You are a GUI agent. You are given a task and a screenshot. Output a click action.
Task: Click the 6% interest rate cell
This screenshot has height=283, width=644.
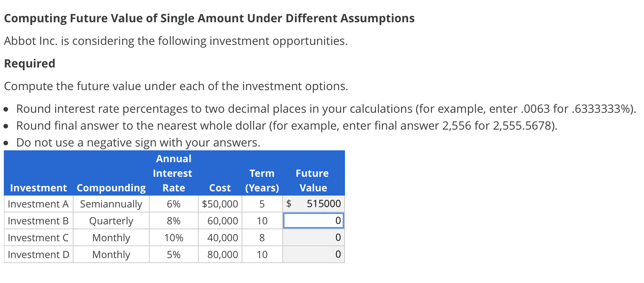(173, 204)
